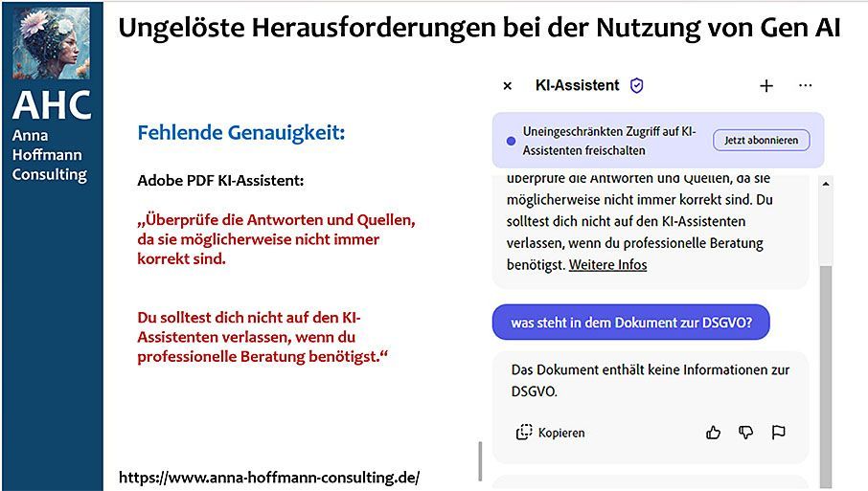Report the answer with flag icon
Image resolution: width=868 pixels, height=491 pixels.
click(778, 433)
